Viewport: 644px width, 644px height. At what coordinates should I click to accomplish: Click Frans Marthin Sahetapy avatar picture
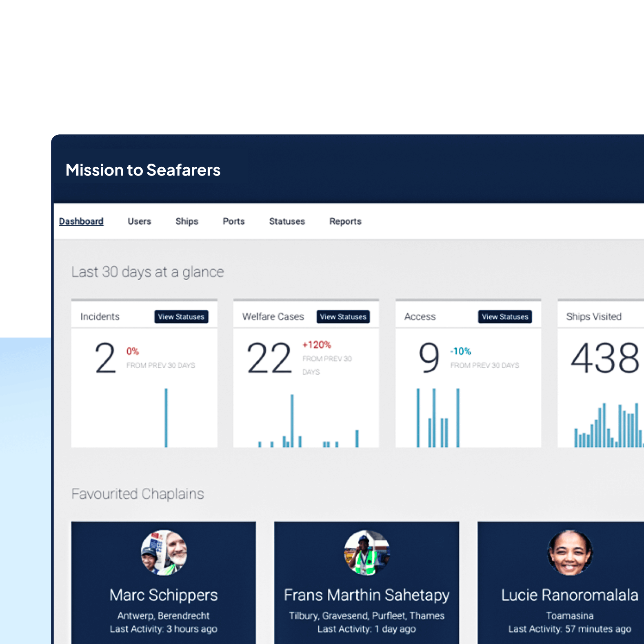click(366, 553)
